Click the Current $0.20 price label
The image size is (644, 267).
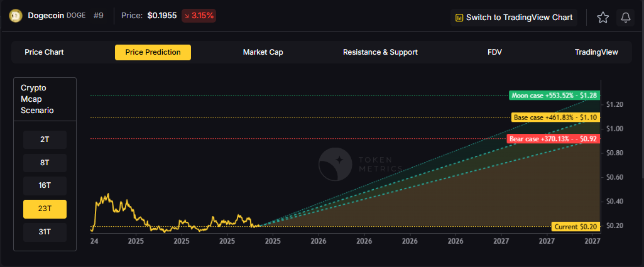[x=576, y=226]
